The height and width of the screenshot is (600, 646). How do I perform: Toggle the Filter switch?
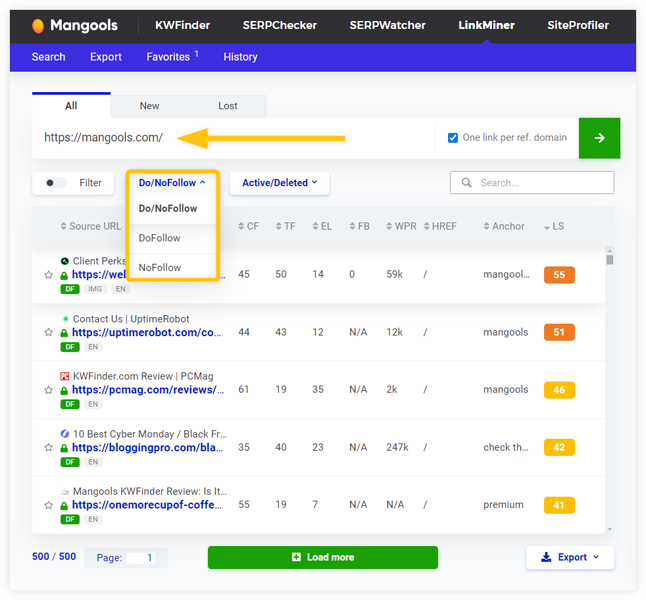pyautogui.click(x=55, y=183)
